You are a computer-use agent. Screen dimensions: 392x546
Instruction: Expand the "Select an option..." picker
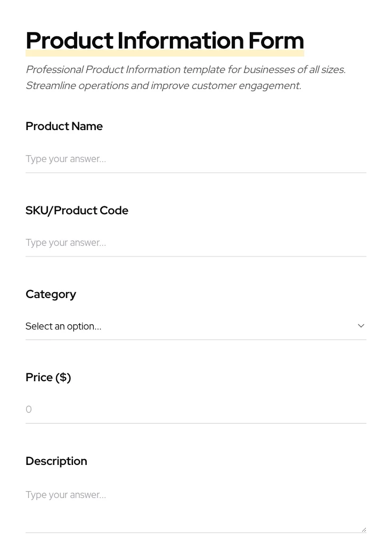tap(196, 326)
